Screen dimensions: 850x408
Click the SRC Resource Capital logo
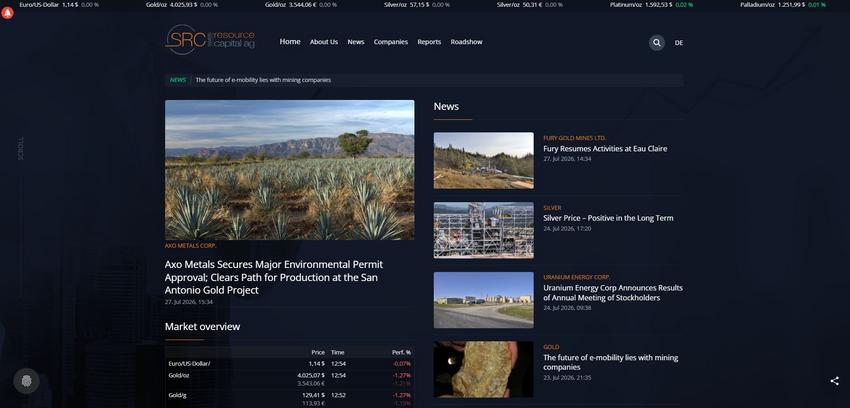tap(210, 40)
